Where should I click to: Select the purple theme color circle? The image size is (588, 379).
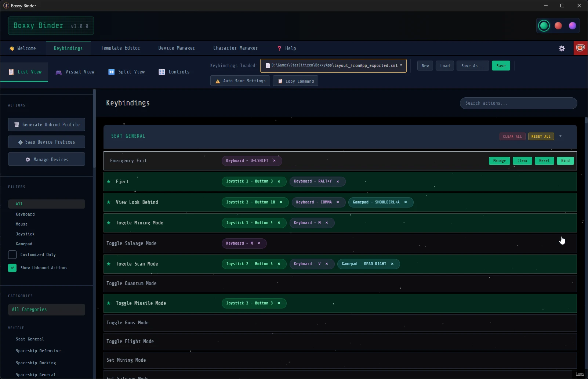(573, 26)
